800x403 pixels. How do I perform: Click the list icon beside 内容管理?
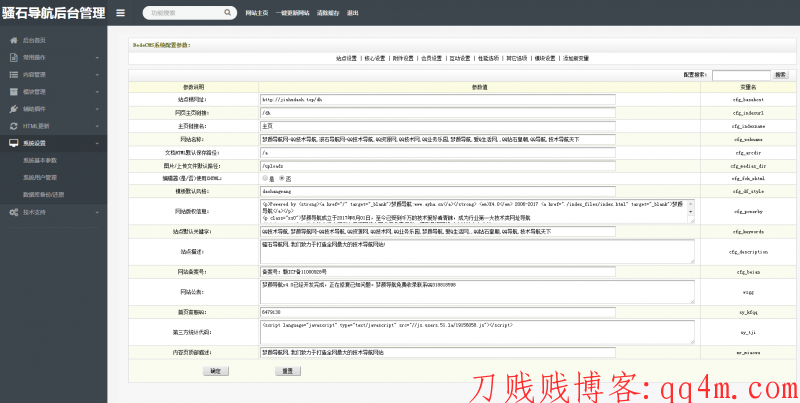coord(14,74)
